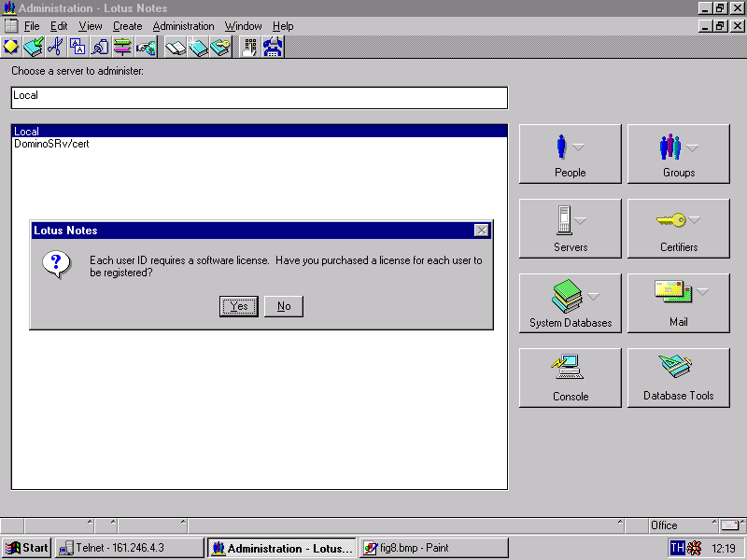Image resolution: width=747 pixels, height=560 pixels.
Task: Open Database Tools
Action: click(679, 378)
